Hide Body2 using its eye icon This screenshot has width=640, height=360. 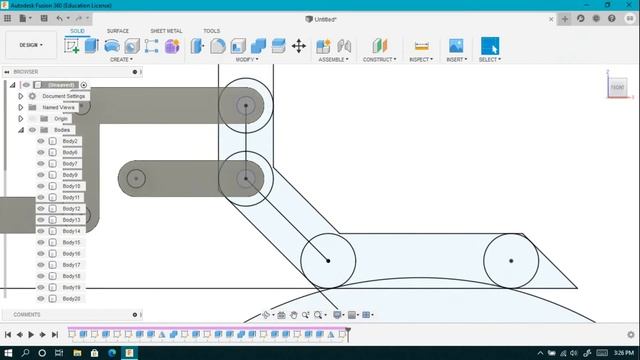point(40,141)
